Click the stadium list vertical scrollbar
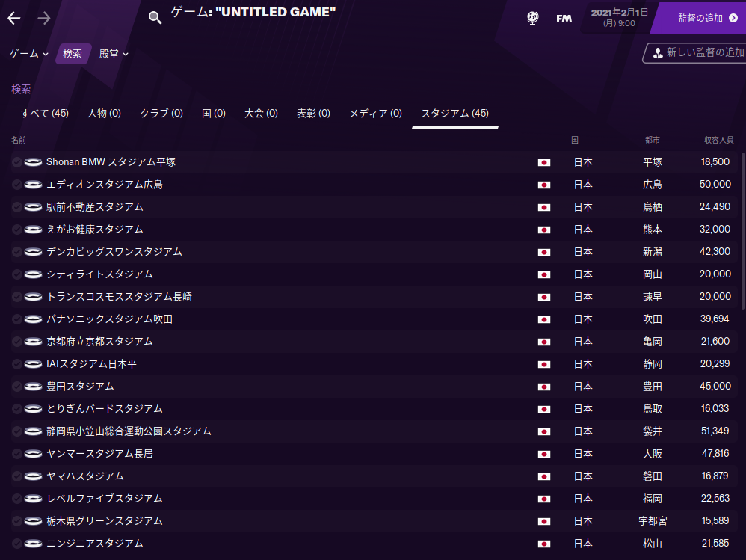The width and height of the screenshot is (746, 560). click(742, 231)
